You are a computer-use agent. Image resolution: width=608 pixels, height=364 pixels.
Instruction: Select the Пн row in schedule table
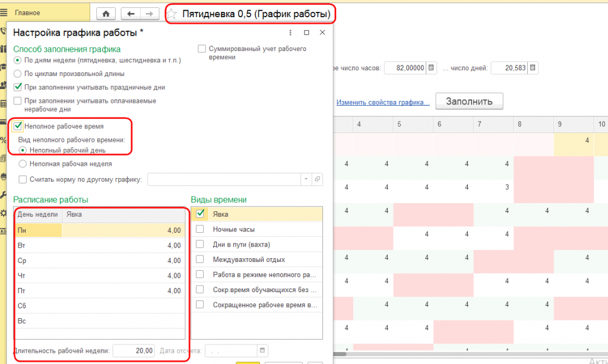(x=99, y=230)
